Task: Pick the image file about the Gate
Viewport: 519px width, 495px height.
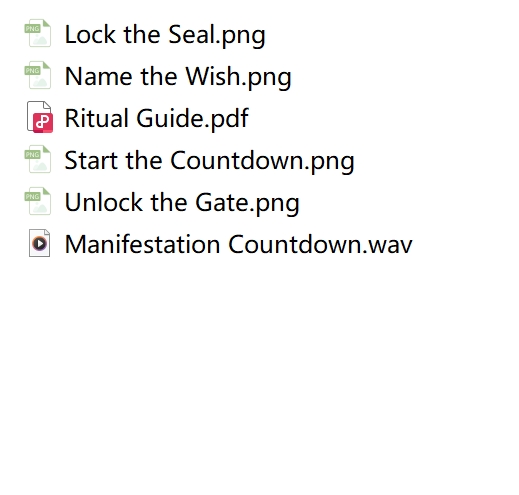Action: [182, 203]
